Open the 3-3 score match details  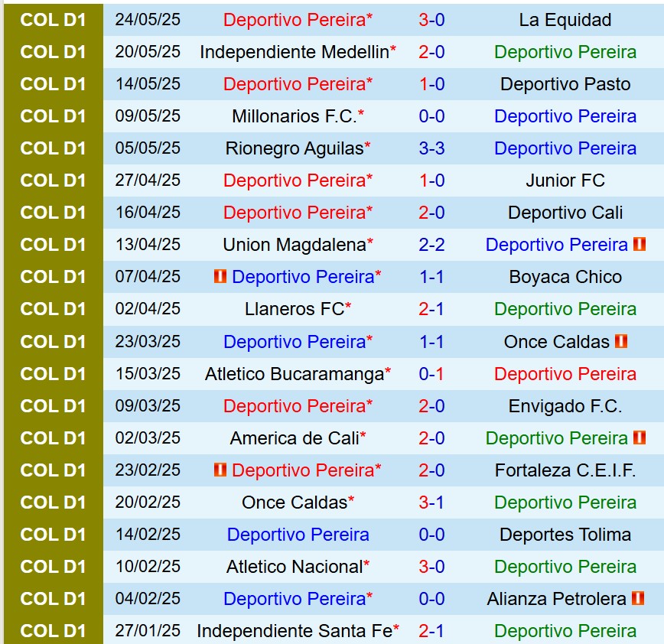click(x=431, y=148)
